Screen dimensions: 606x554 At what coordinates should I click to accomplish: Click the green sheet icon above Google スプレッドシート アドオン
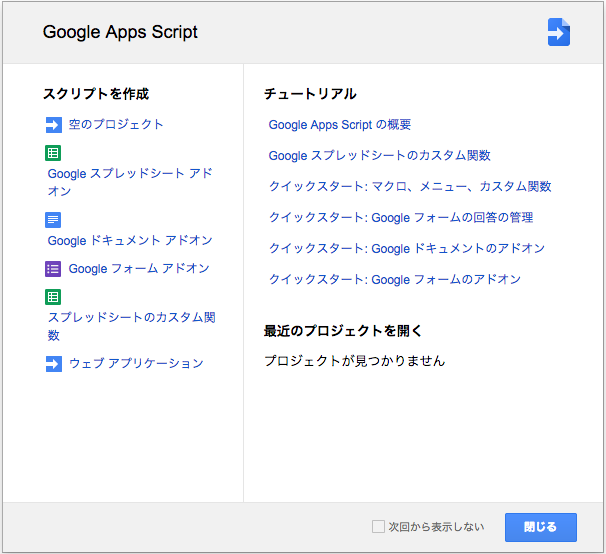tap(53, 153)
